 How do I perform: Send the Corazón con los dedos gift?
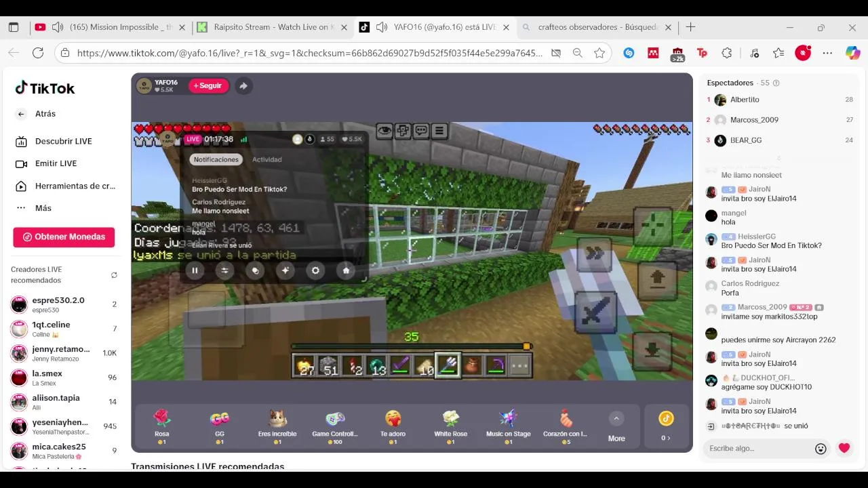tap(566, 427)
